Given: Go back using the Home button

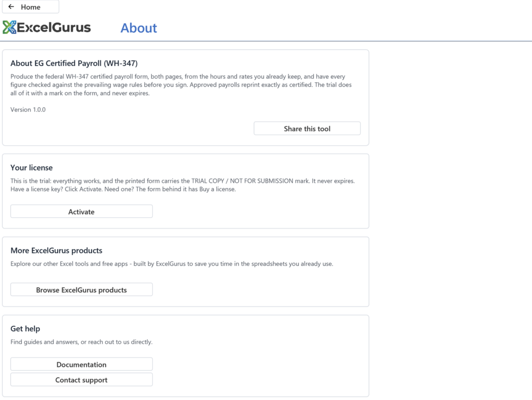Looking at the screenshot, I should [x=31, y=7].
